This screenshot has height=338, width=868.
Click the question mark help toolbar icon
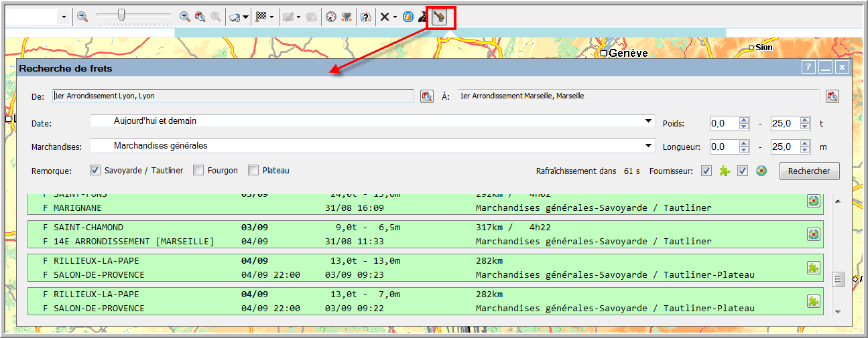pyautogui.click(x=365, y=17)
